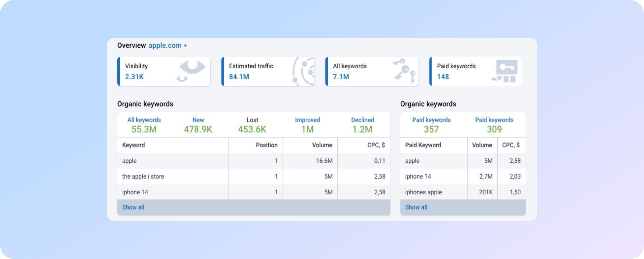Open the Declined keywords tab

point(362,125)
